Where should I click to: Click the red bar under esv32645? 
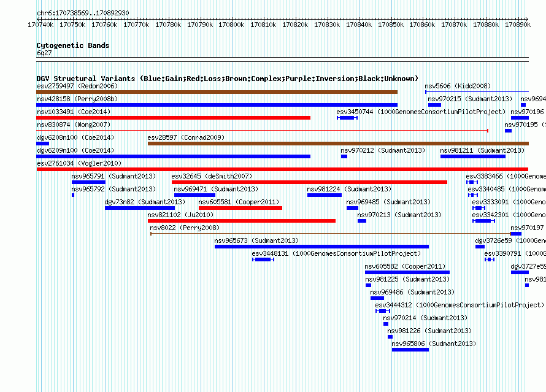[310, 182]
